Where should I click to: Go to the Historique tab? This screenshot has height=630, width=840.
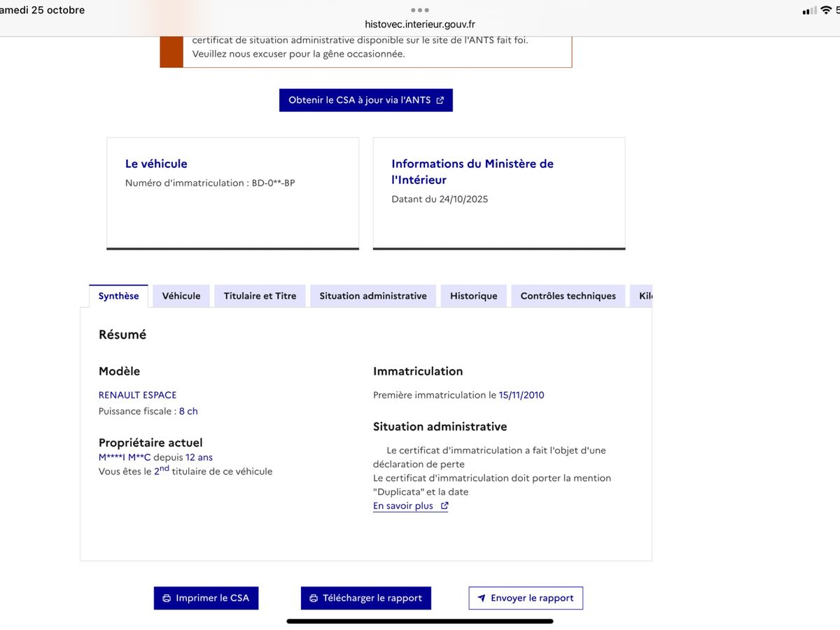[x=474, y=296]
